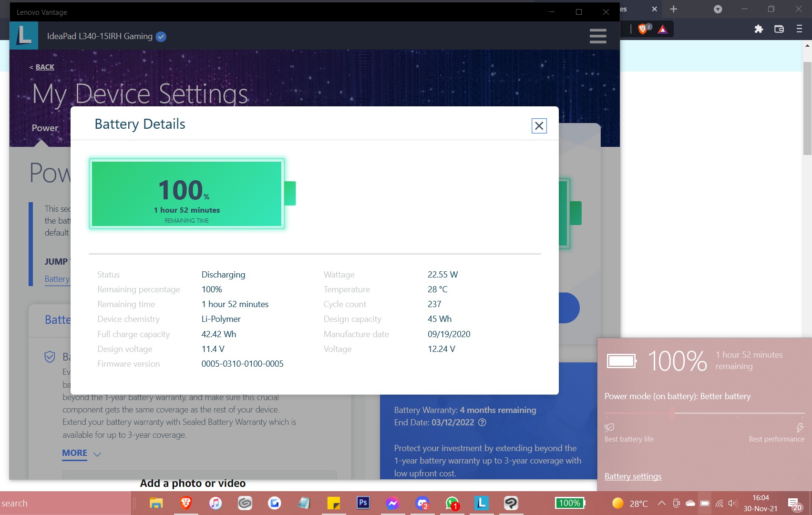
Task: Open the Brave Wallet icon
Action: coord(779,29)
